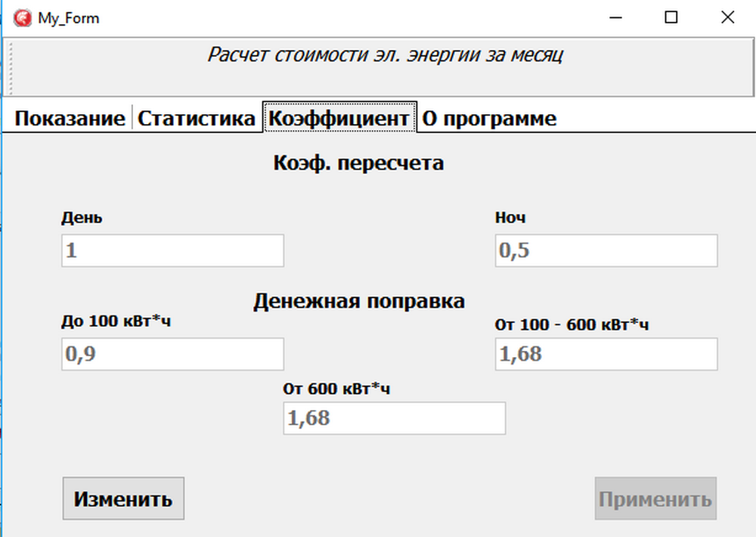The height and width of the screenshot is (537, 756).
Task: Click the Ноч coefficient field with 0,5
Action: click(606, 250)
